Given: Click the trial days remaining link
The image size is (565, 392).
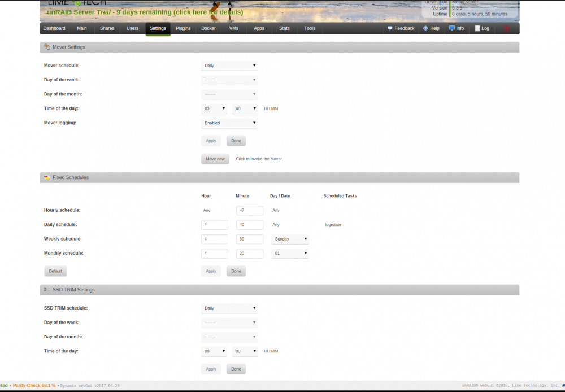Looking at the screenshot, I should pos(145,12).
